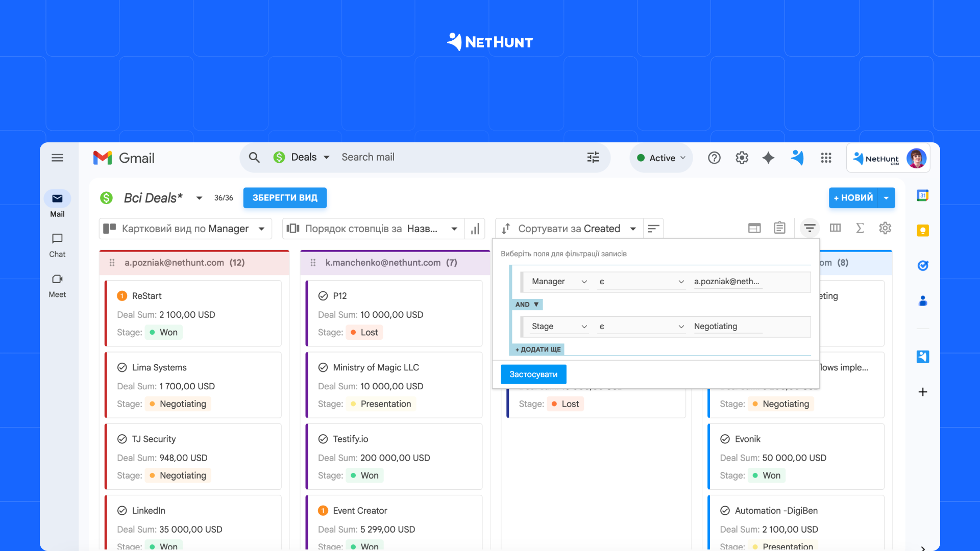
Task: Click the a.pozniak@nethunt.com column header
Action: point(194,263)
